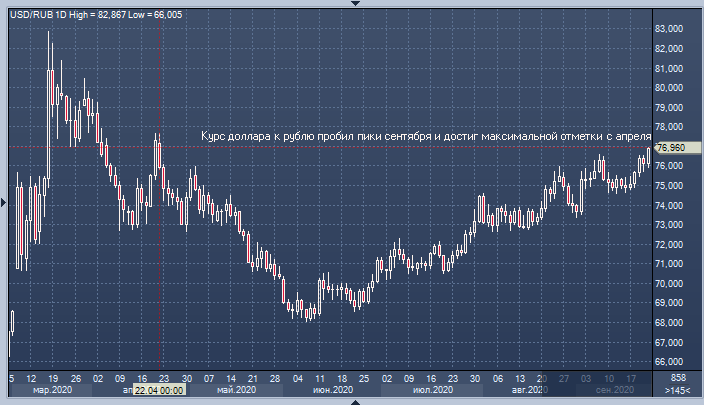Viewport: 704px width, 405px height.
Task: Click the Russian annotation text on chart
Action: pos(426,135)
